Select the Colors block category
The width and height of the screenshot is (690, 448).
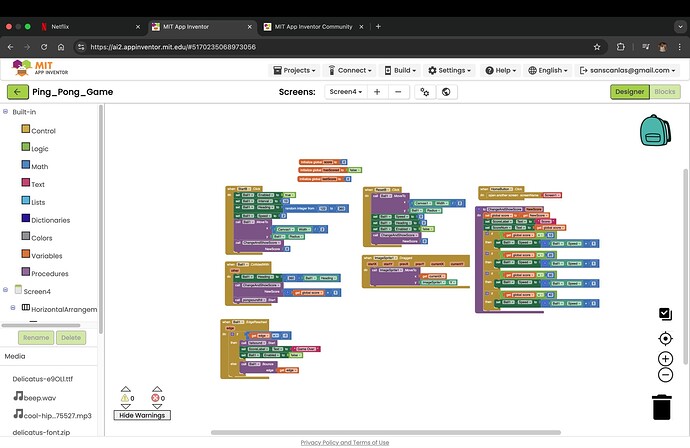[x=42, y=237]
